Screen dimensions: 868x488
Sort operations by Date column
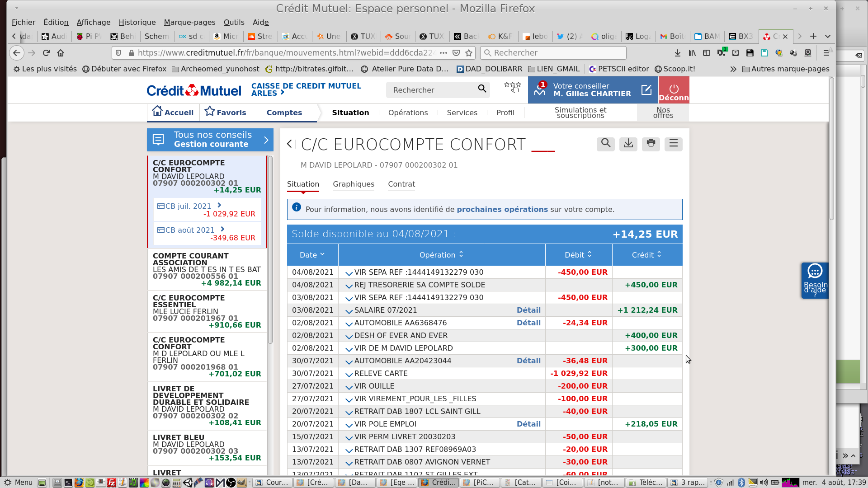(312, 255)
